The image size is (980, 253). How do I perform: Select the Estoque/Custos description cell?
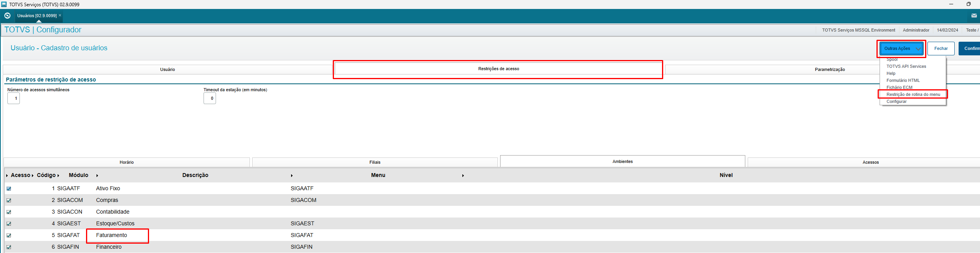115,223
